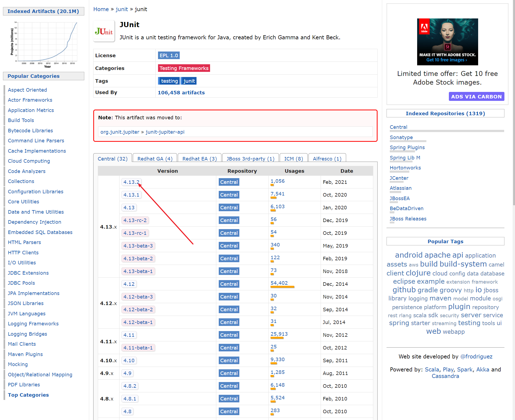Open the Central repository in Indexed Repositories
The image size is (515, 420).
(x=398, y=127)
